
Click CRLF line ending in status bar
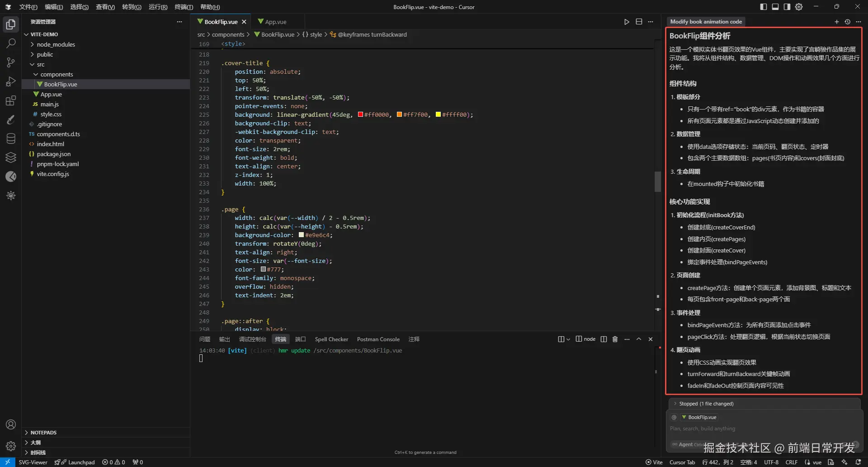click(792, 462)
